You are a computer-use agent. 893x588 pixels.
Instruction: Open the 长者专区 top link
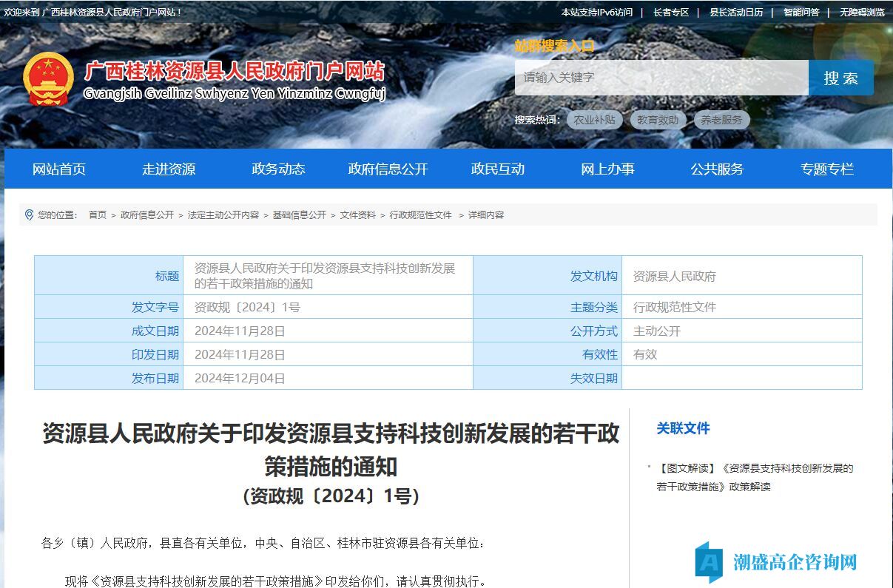coord(671,13)
